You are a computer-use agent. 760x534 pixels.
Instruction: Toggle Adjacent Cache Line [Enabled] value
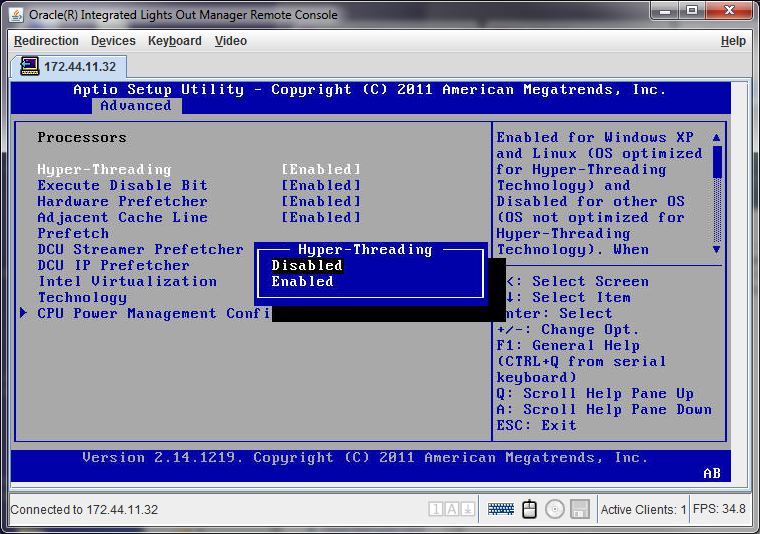(321, 218)
